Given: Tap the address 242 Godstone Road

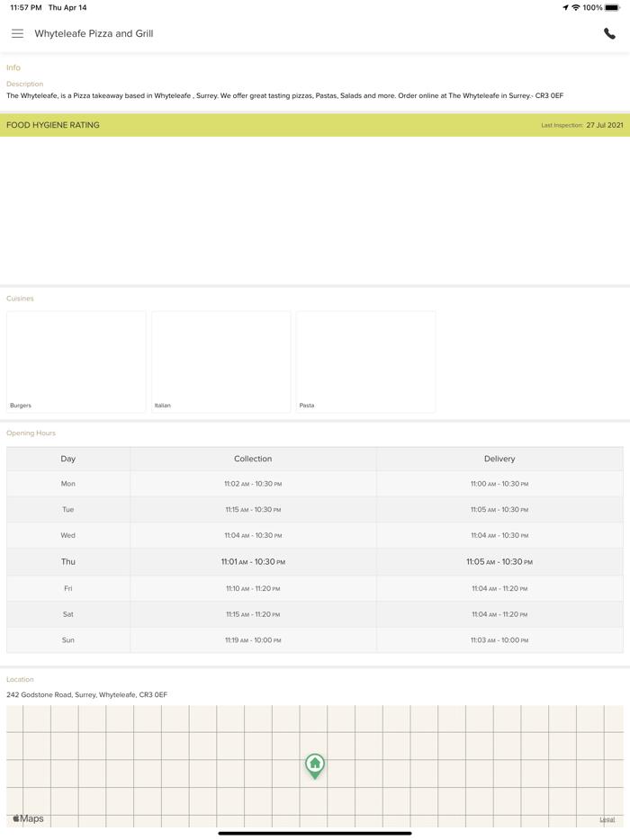Looking at the screenshot, I should 87,695.
